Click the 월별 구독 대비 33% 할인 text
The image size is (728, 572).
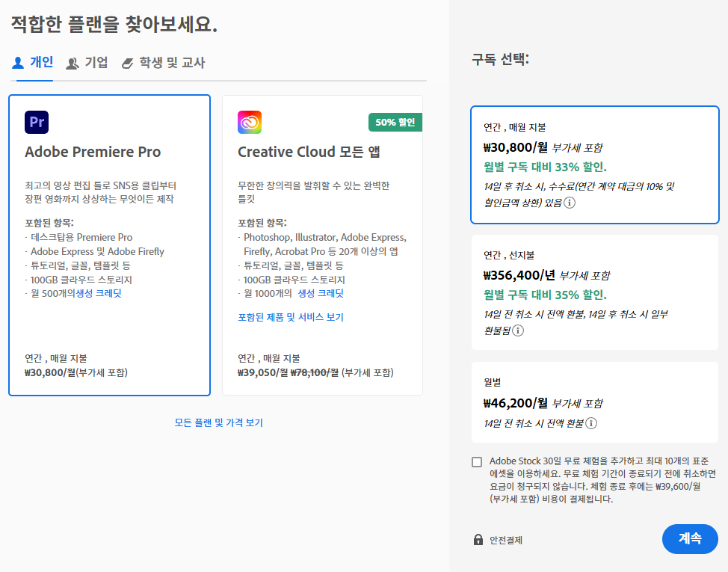[545, 167]
